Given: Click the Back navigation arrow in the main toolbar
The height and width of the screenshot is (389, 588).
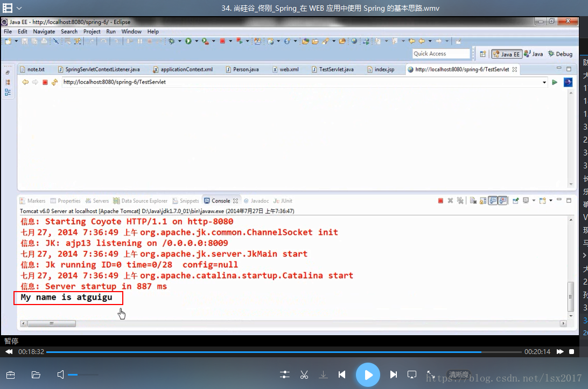Looking at the screenshot, I should [x=422, y=41].
